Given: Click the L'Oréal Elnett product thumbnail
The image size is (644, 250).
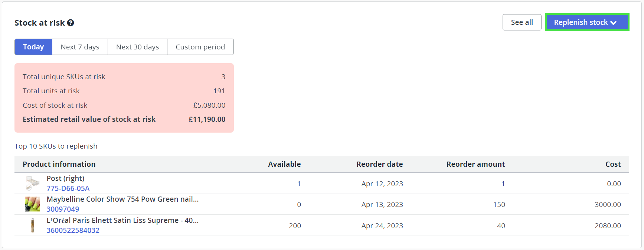Looking at the screenshot, I should [33, 225].
